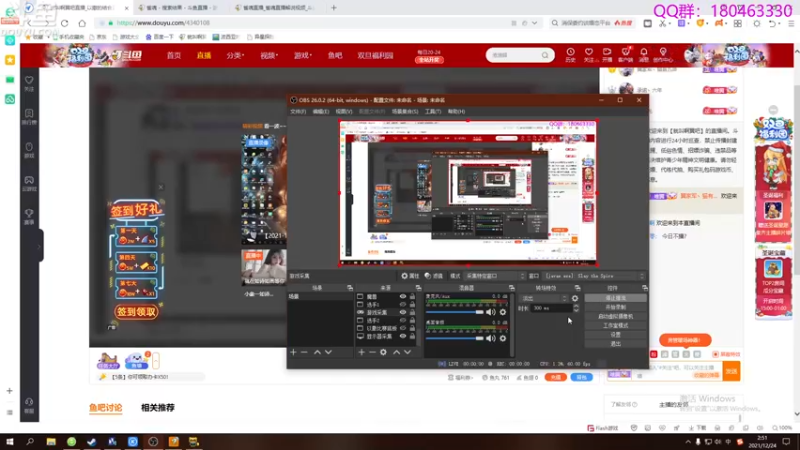Viewport: 800px width, 450px height.
Task: Open 文件(F) menu in OBS
Action: (x=298, y=111)
